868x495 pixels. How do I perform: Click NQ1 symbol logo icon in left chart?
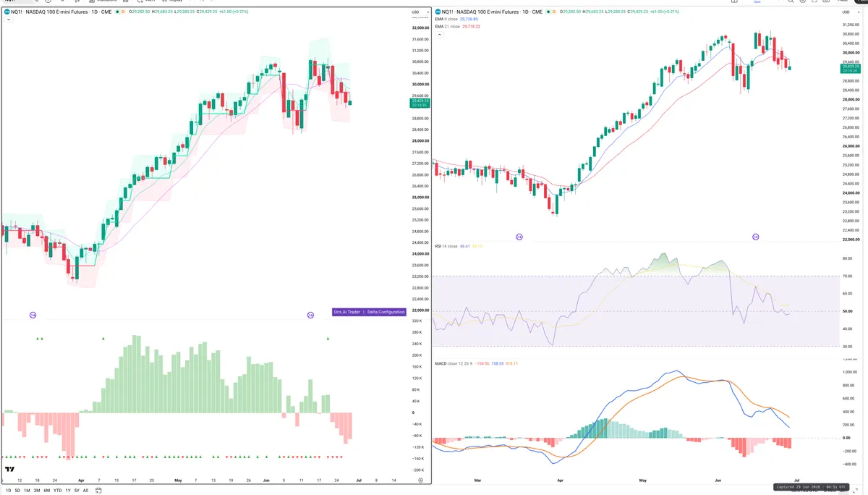[x=7, y=12]
